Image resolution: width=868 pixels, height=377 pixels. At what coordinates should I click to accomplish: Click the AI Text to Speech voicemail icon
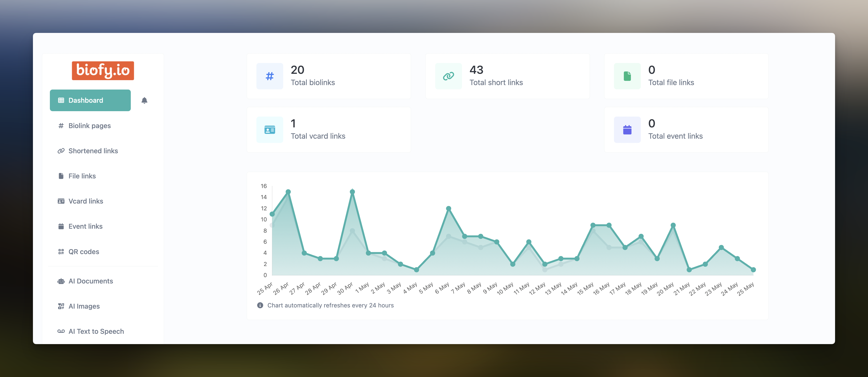tap(61, 331)
